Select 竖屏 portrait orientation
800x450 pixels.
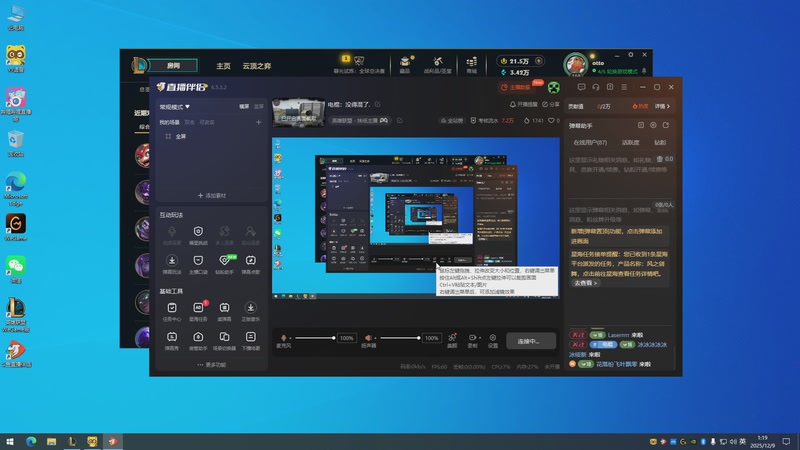(259, 107)
